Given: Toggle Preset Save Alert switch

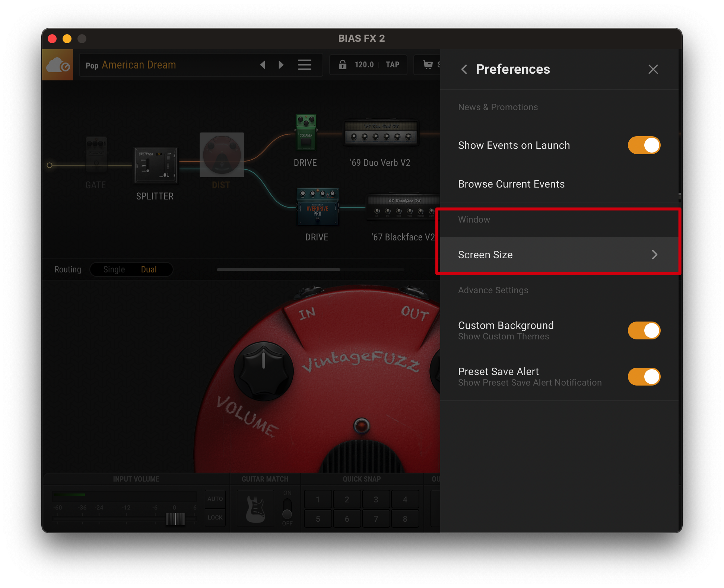Looking at the screenshot, I should (x=644, y=377).
